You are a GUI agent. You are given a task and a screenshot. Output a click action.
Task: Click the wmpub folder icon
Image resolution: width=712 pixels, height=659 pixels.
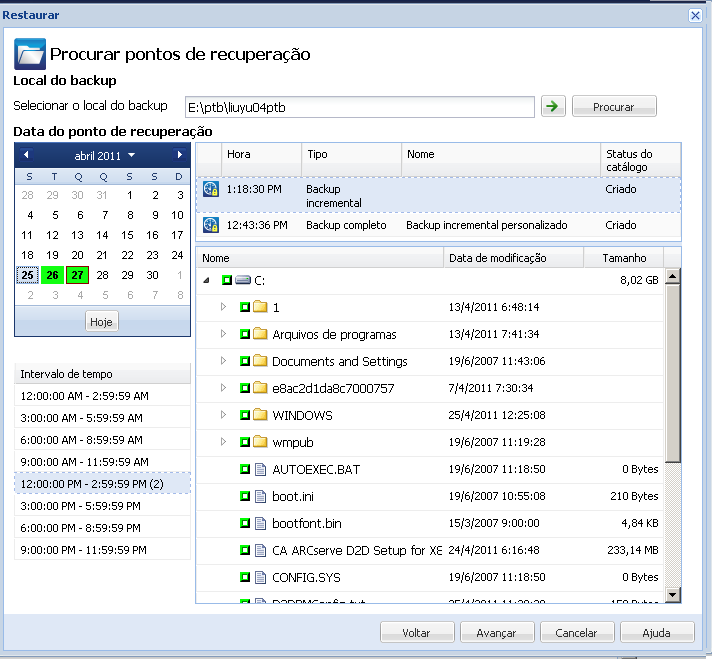pyautogui.click(x=260, y=442)
